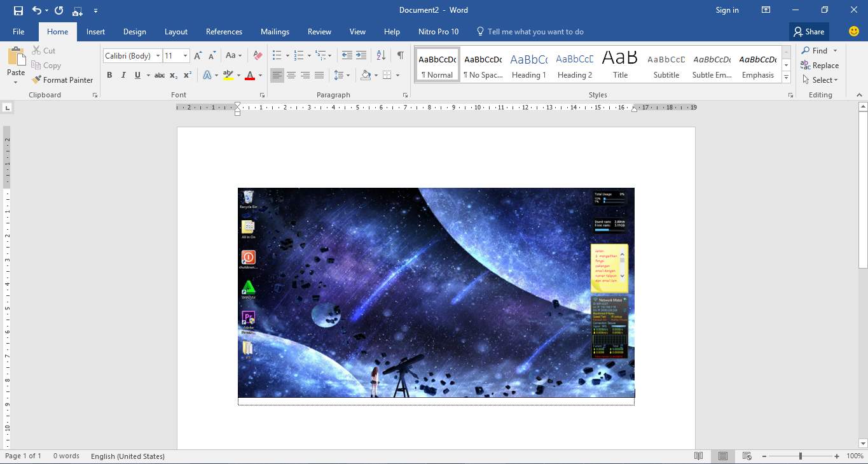Click the Sign in link

pos(727,10)
